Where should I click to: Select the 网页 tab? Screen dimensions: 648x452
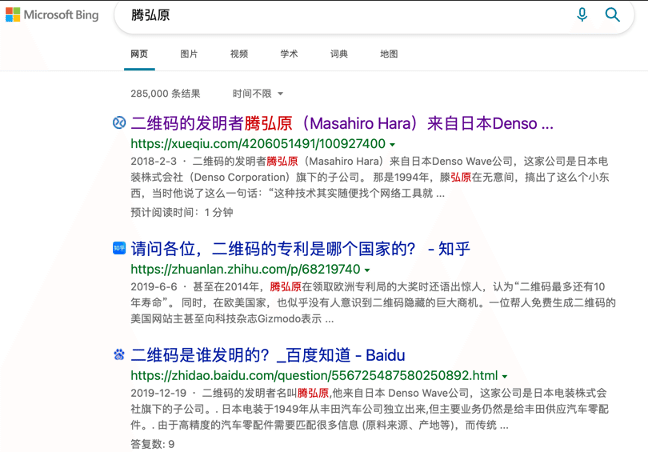[139, 54]
